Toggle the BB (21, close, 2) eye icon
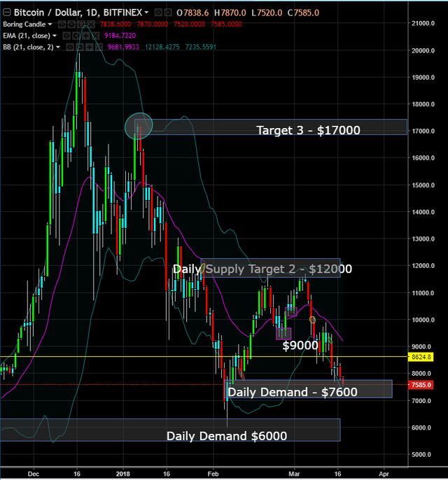Viewport: 448px width, 480px height. (70, 47)
